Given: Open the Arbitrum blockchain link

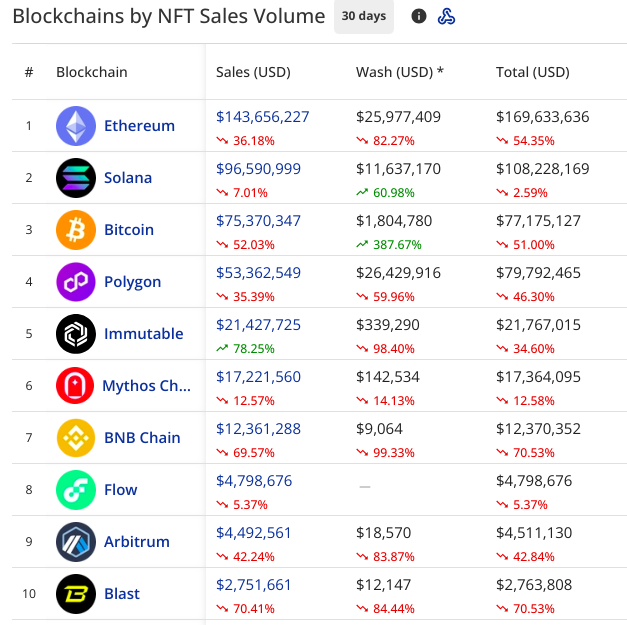Looking at the screenshot, I should [138, 542].
